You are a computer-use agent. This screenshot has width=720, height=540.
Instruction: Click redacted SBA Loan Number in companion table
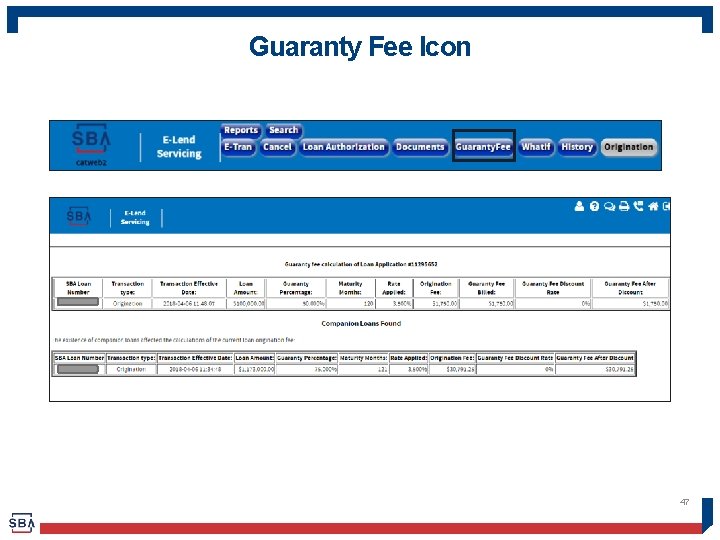point(78,369)
